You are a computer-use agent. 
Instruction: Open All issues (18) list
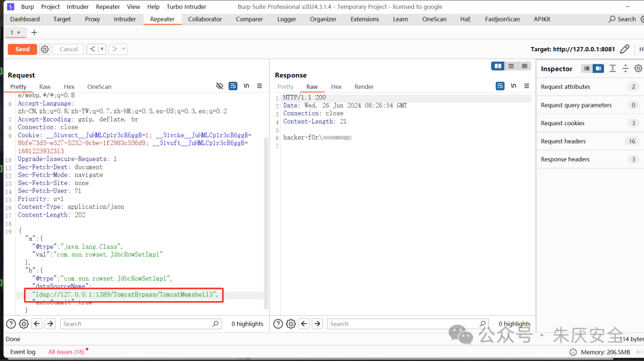pos(67,352)
